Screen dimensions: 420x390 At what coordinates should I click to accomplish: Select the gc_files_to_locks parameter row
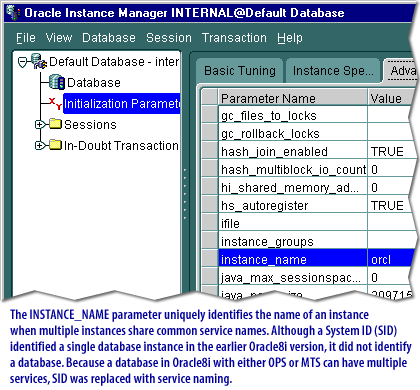[306, 115]
